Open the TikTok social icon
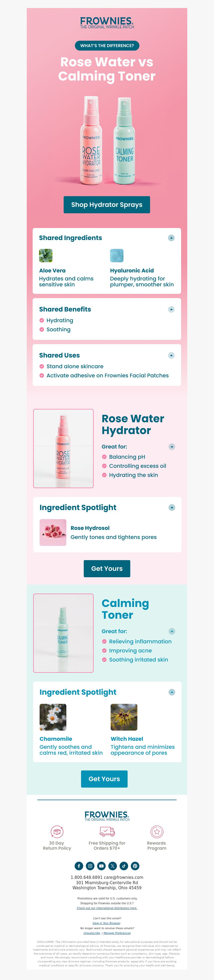214x980 pixels. click(124, 866)
